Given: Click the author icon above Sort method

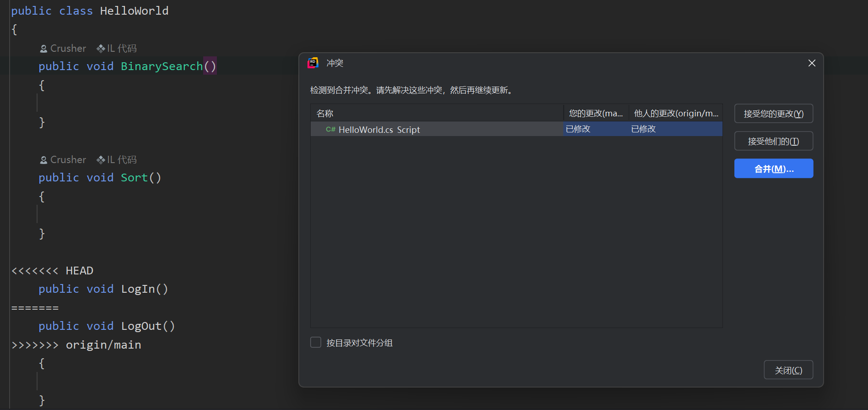Looking at the screenshot, I should (x=43, y=160).
